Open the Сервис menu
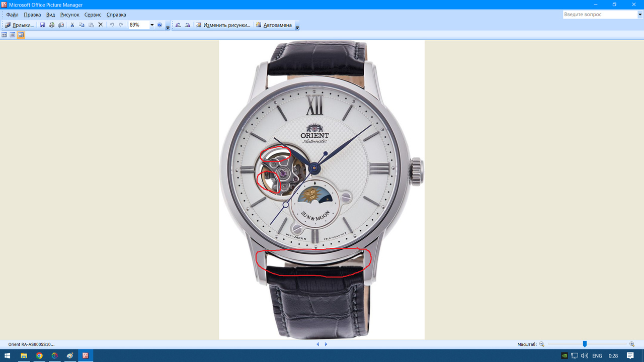The height and width of the screenshot is (362, 644). click(93, 15)
